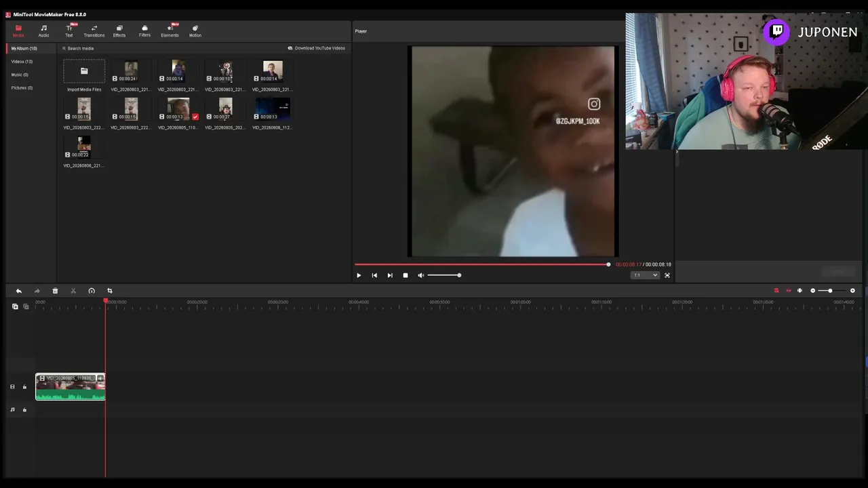The height and width of the screenshot is (488, 868).
Task: Switch to the Motion tab
Action: [195, 31]
